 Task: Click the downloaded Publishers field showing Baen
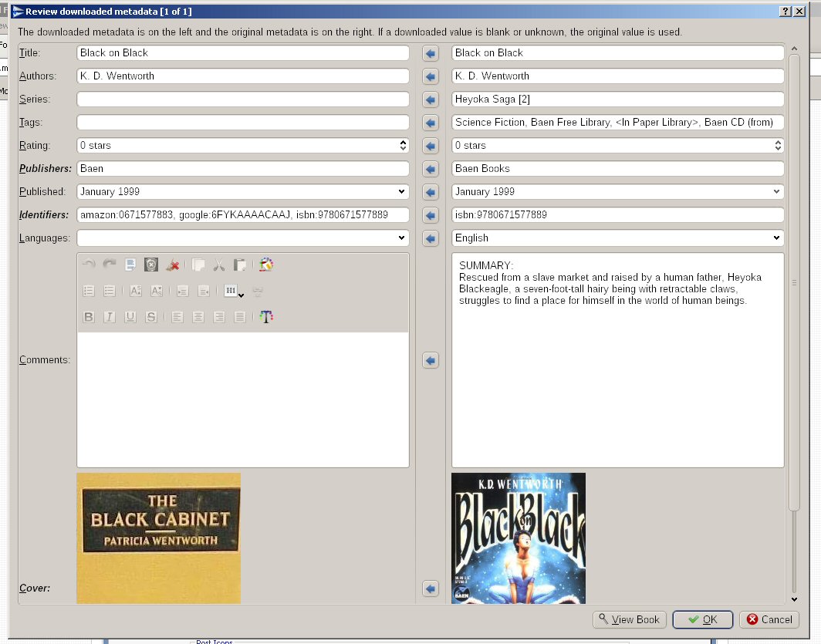coord(243,168)
